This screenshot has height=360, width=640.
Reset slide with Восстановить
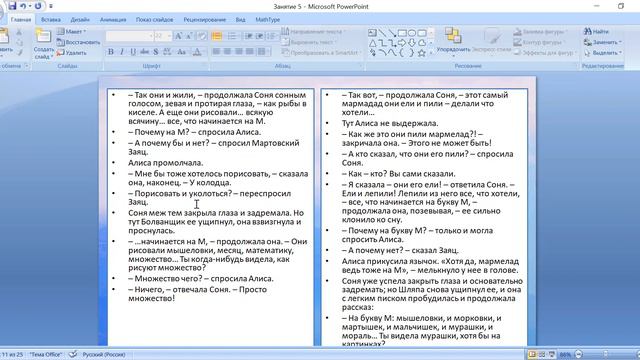[78, 42]
